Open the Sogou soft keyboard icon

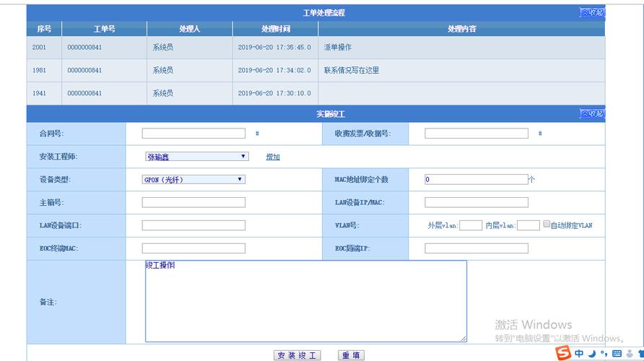pos(617,353)
